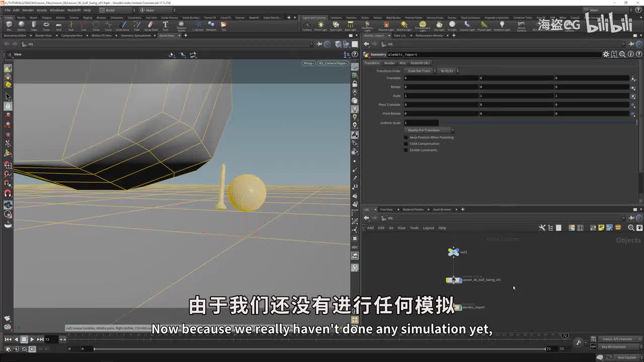Add a Point Light from shelf
Image resolution: width=644 pixels, height=362 pixels.
[x=321, y=26]
